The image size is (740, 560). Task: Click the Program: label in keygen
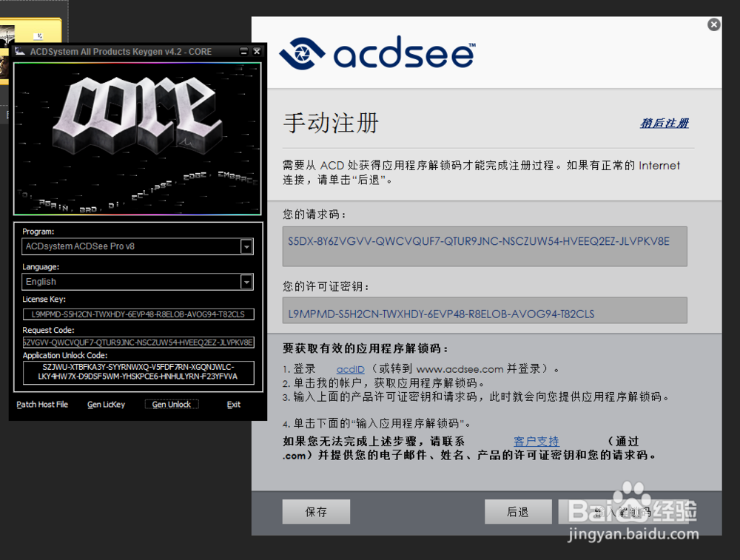pyautogui.click(x=38, y=232)
